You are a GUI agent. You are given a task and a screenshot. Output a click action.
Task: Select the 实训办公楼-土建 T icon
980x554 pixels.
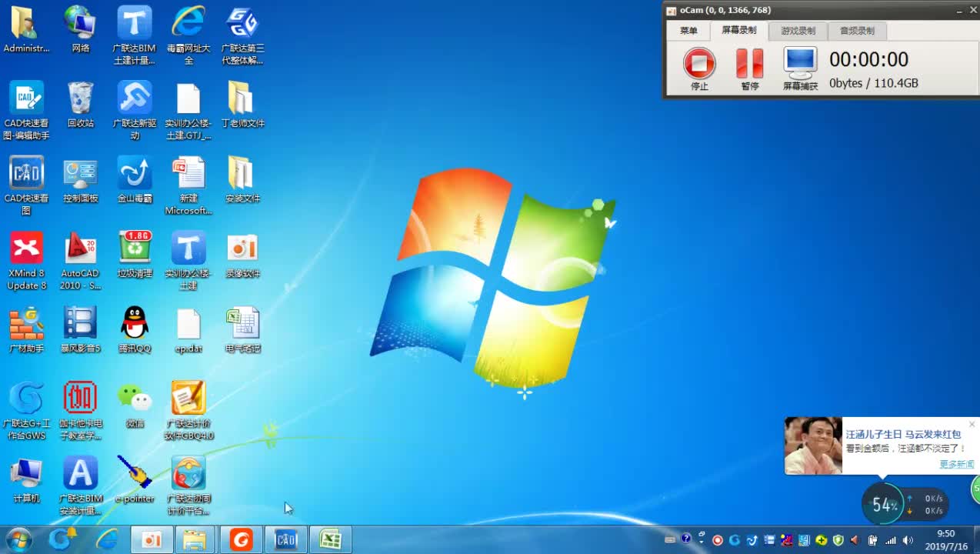188,260
